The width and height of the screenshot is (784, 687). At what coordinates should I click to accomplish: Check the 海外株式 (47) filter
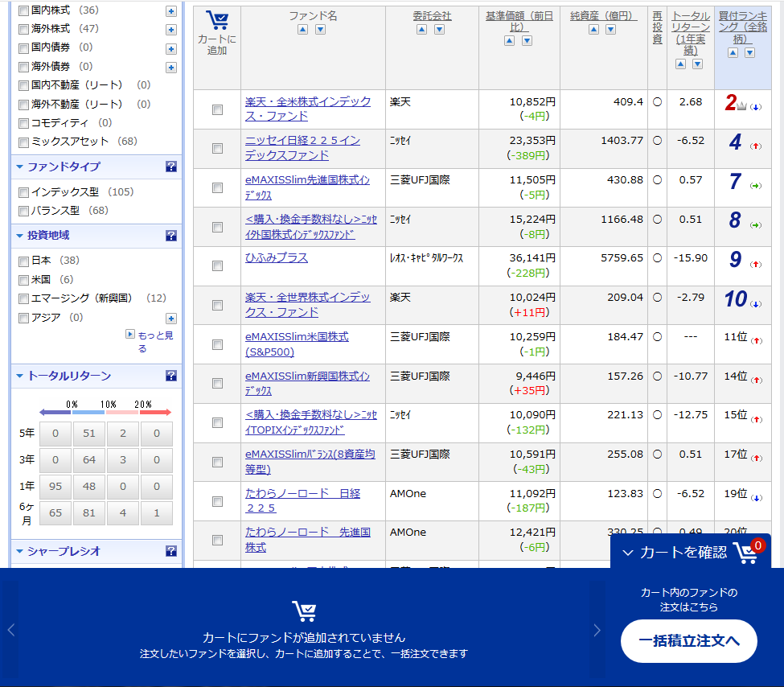tap(23, 30)
